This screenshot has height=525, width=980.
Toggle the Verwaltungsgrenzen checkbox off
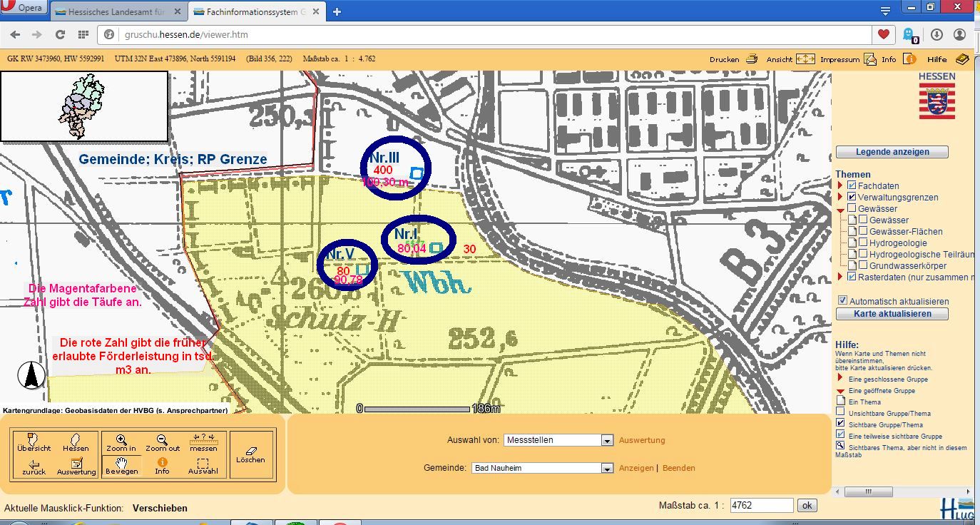[x=852, y=197]
